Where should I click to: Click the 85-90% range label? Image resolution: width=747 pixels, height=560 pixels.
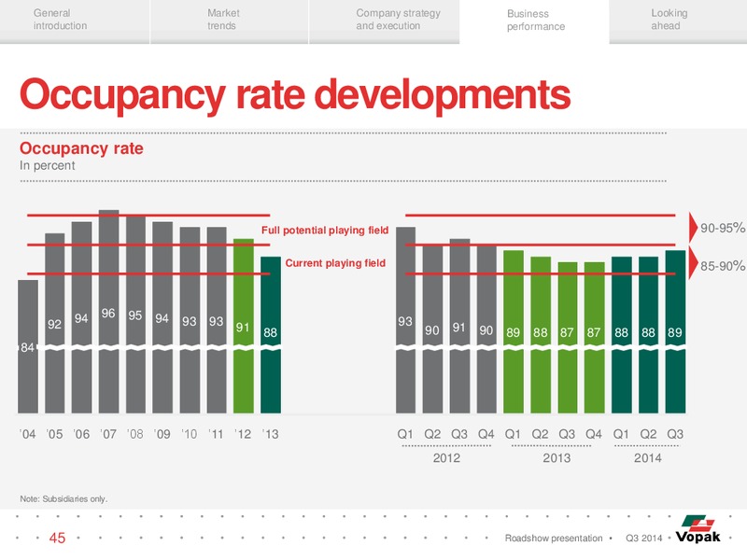(722, 266)
